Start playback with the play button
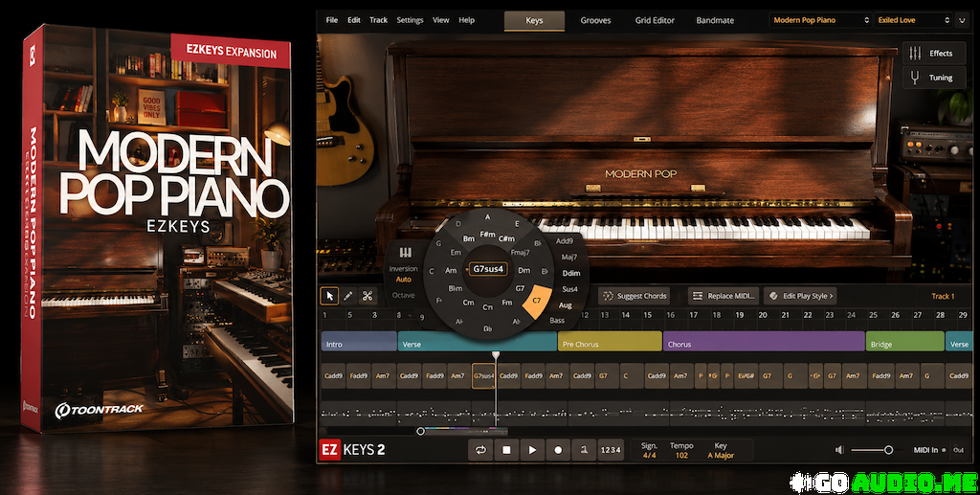Viewport: 980px width, 495px height. [532, 449]
